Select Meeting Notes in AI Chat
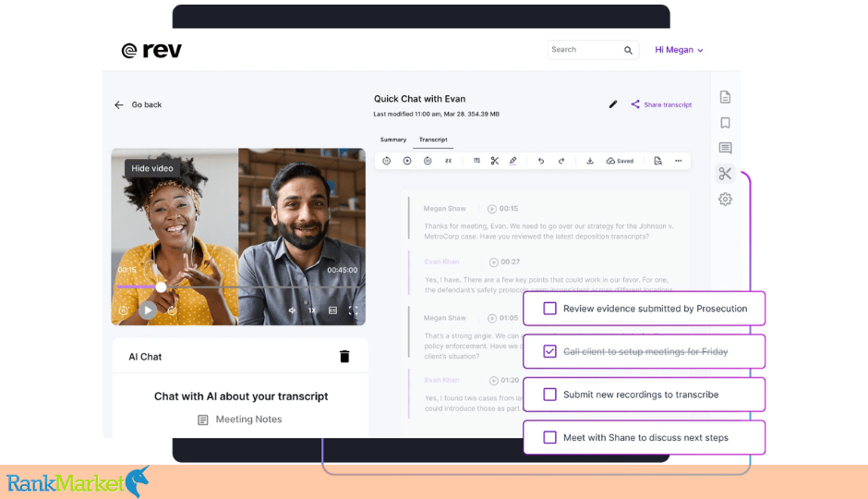The width and height of the screenshot is (868, 499). pos(240,420)
